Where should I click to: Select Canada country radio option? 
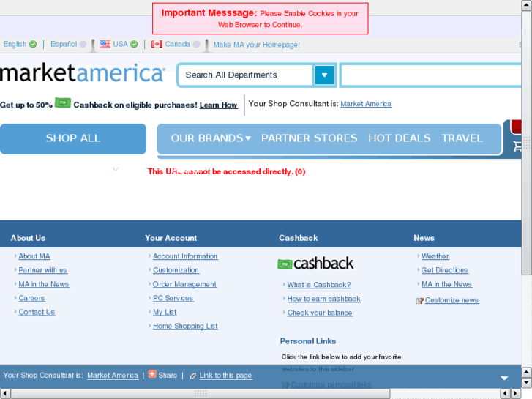tap(196, 45)
